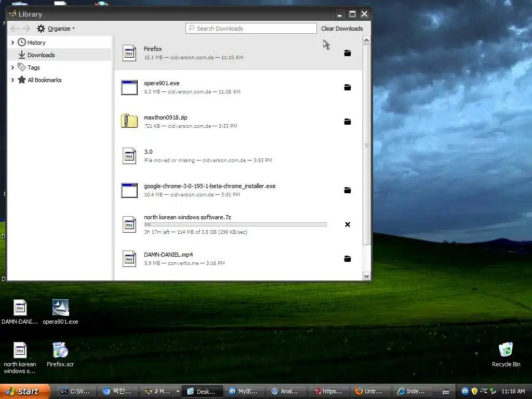Screen dimensions: 532x399
Task: Focus the Search Downloads field
Action: [251, 29]
